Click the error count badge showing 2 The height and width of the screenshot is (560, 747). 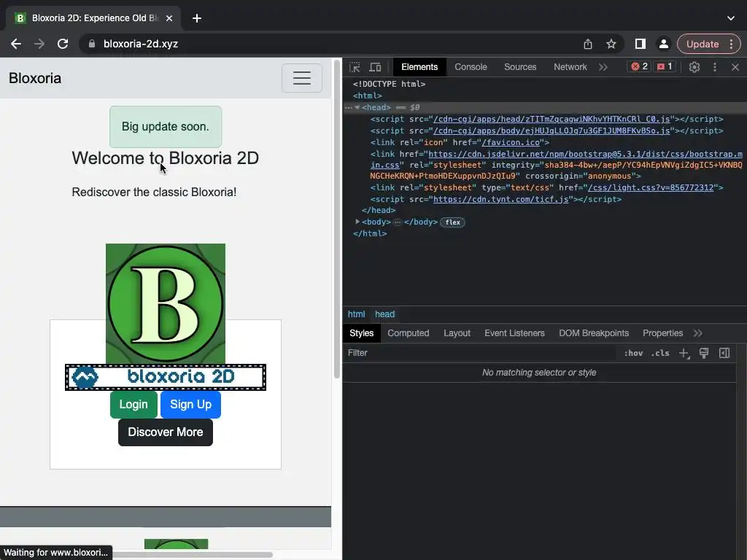(639, 66)
